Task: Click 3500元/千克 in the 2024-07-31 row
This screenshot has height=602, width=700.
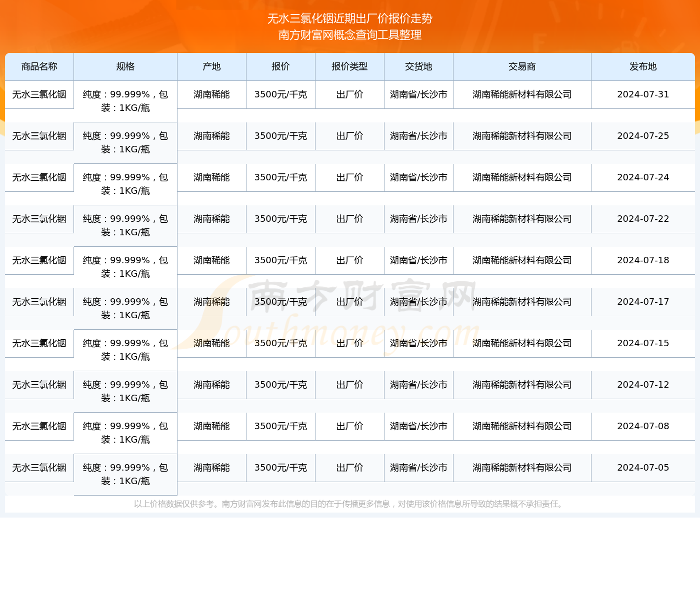Action: click(x=281, y=94)
